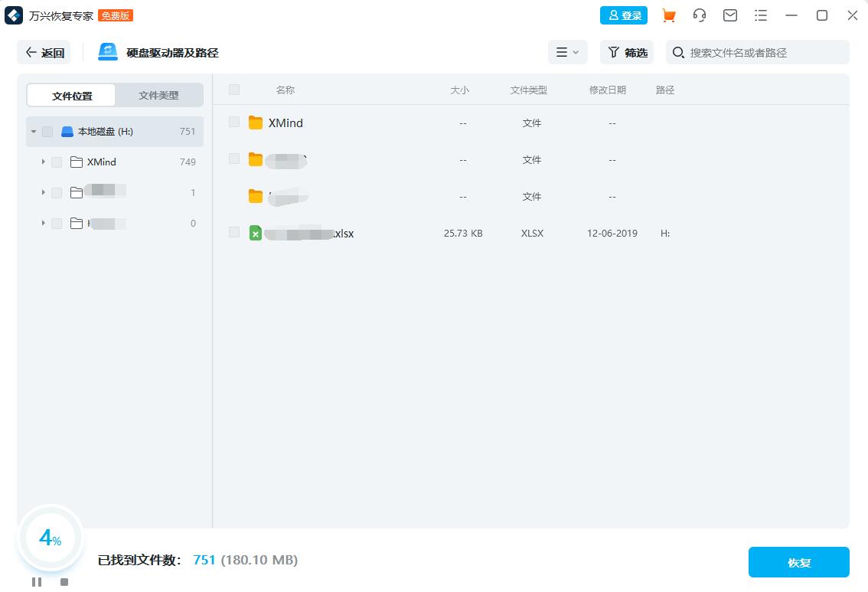This screenshot has height=592, width=868.
Task: Open the mail message icon
Action: pos(730,15)
